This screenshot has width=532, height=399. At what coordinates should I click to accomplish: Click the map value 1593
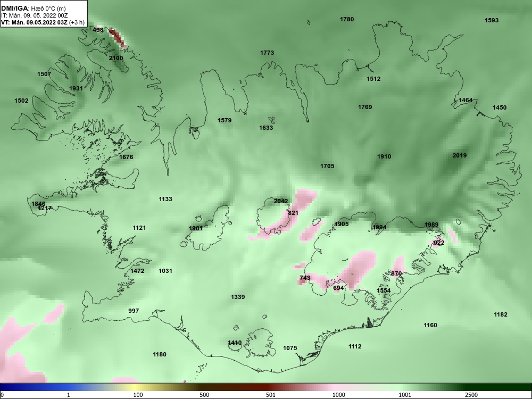coord(492,20)
